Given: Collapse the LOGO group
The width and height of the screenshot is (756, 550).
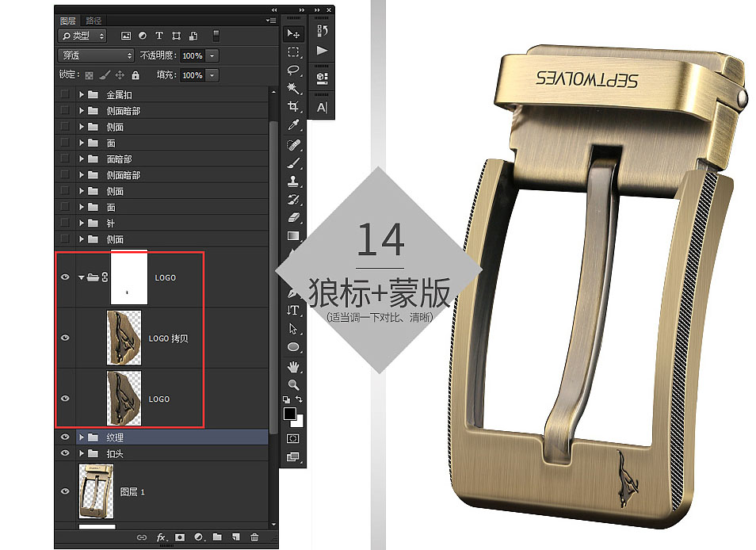Looking at the screenshot, I should tap(82, 277).
